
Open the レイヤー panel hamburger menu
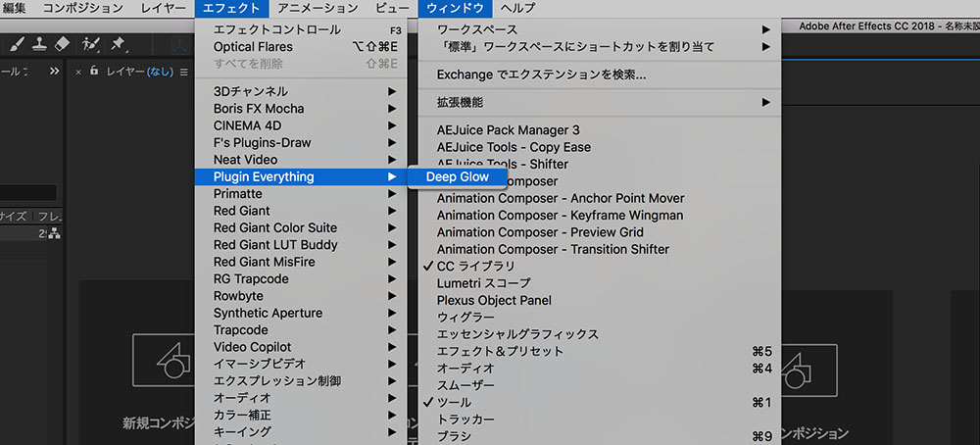184,73
